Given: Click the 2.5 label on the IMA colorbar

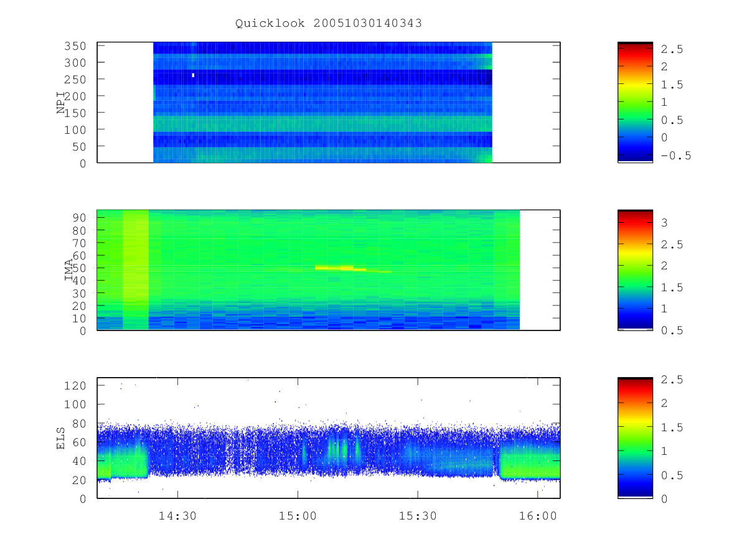Looking at the screenshot, I should click(x=673, y=245).
